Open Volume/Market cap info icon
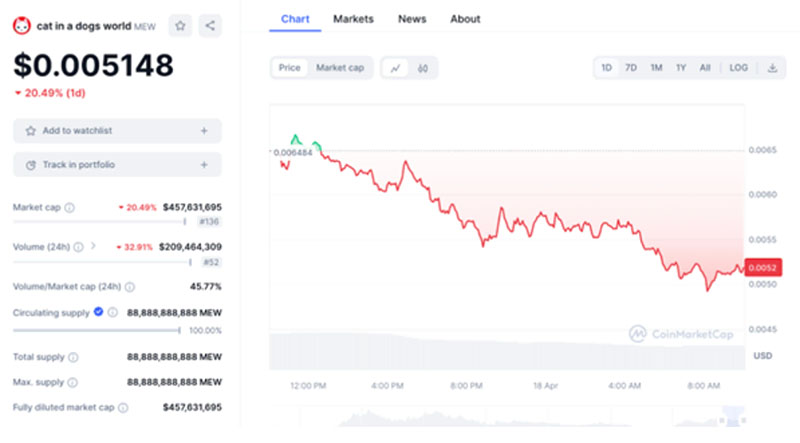Image resolution: width=800 pixels, height=443 pixels. (130, 287)
